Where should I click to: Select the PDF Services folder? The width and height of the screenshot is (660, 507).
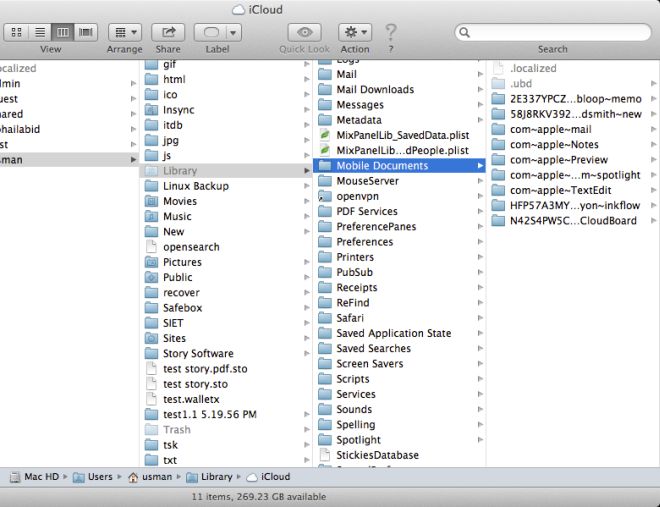(399, 211)
